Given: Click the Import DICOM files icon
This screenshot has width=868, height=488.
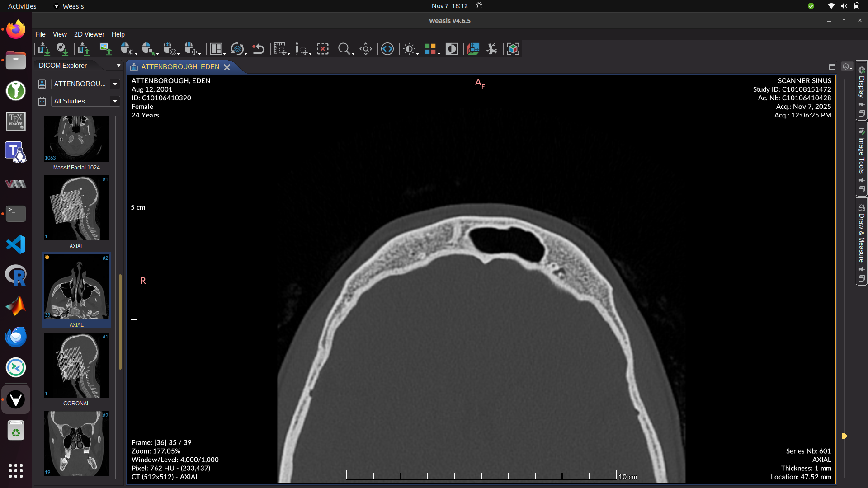Looking at the screenshot, I should pos(43,49).
